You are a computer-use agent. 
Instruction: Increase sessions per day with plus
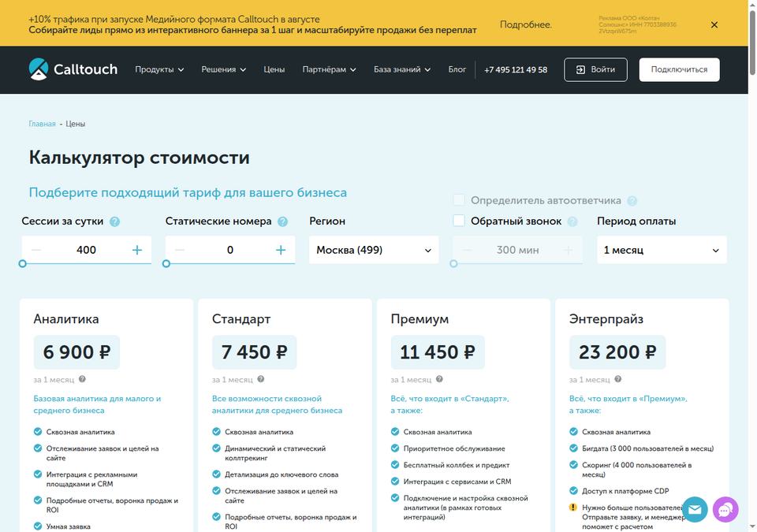(x=137, y=250)
